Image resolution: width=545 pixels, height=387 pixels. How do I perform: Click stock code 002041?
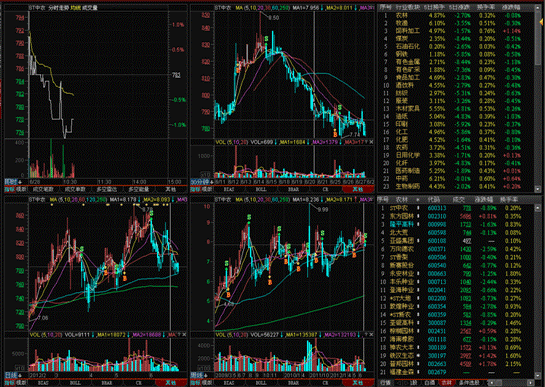coord(437,290)
